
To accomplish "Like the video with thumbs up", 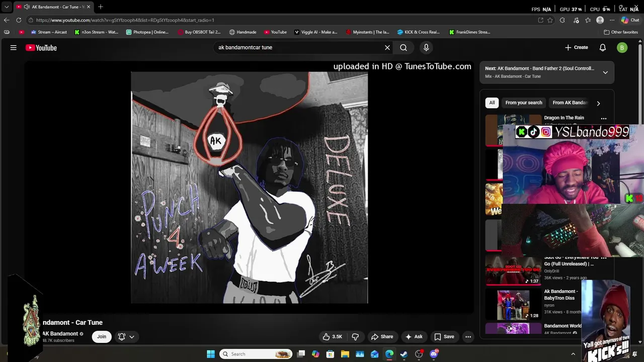I will tap(333, 336).
